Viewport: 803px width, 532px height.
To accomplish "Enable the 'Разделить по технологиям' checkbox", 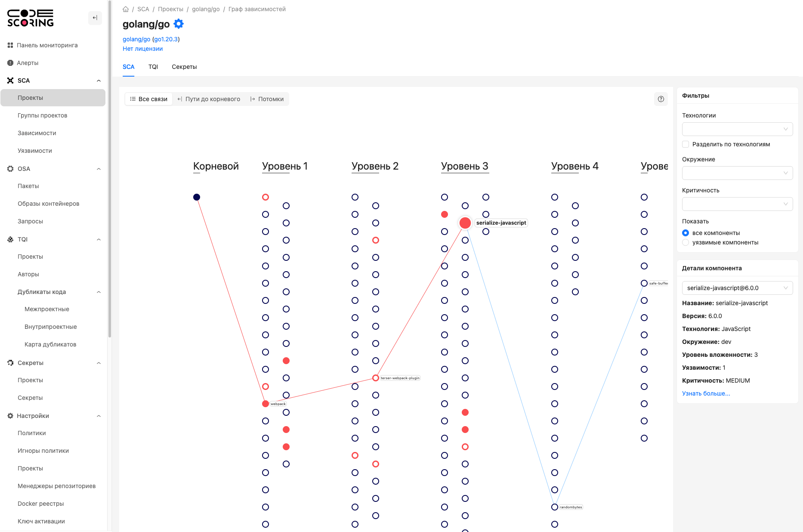I will (686, 144).
